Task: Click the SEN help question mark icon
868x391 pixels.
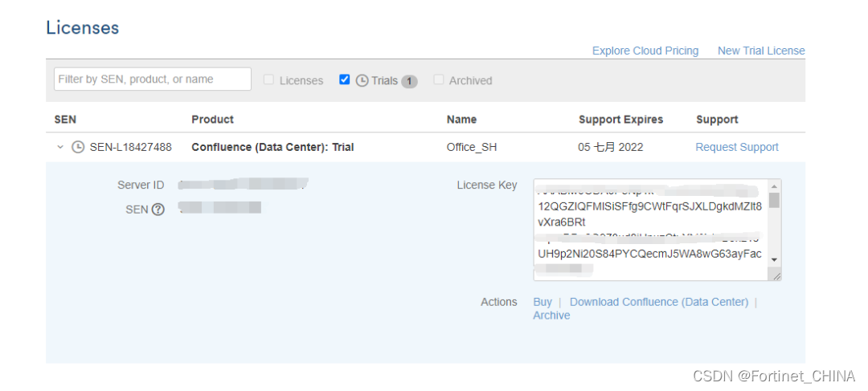Action: point(158,210)
